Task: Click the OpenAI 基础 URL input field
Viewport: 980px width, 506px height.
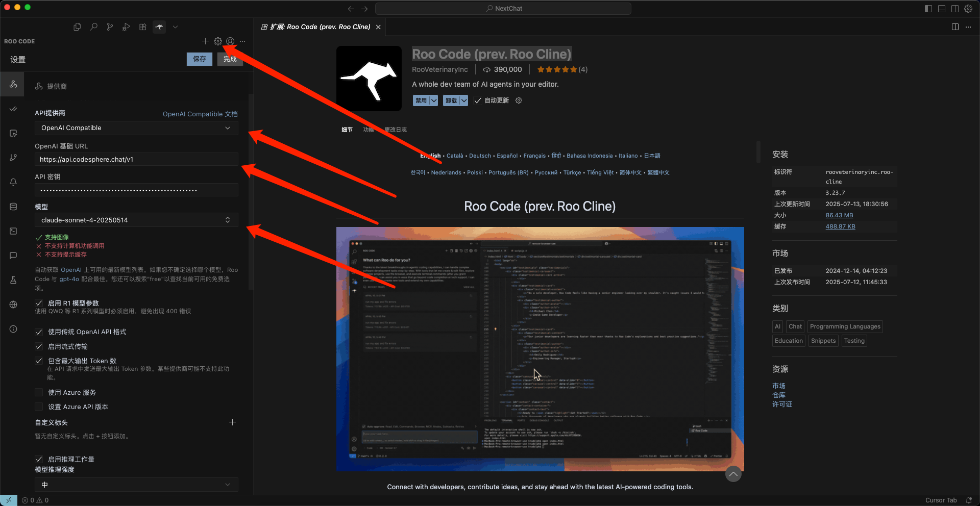Action: pos(136,160)
